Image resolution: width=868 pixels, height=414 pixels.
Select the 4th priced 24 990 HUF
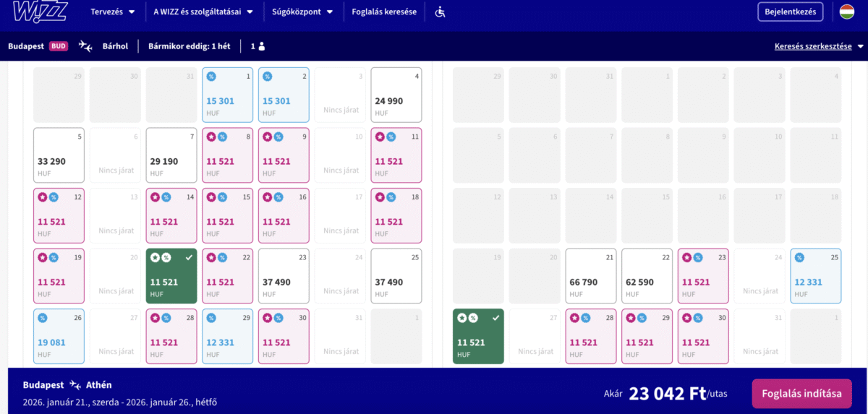(396, 95)
